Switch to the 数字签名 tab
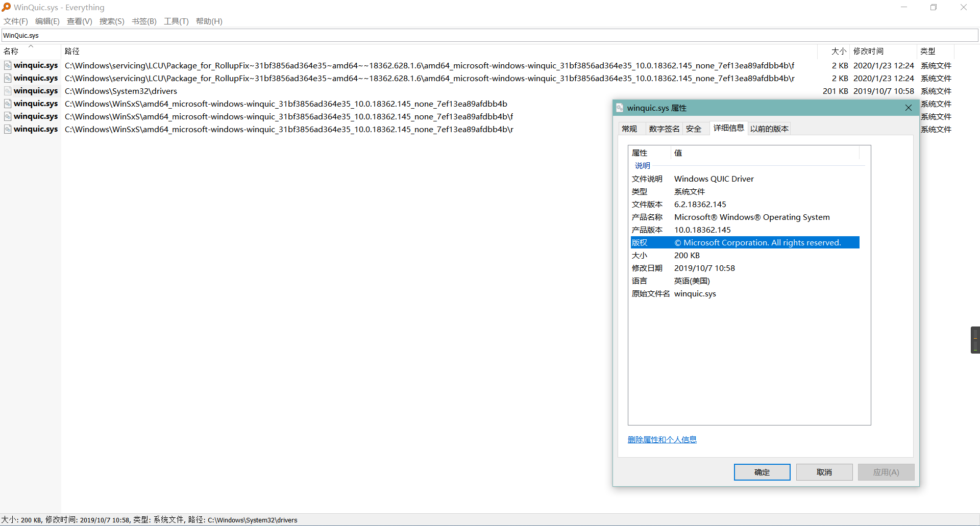This screenshot has height=526, width=980. 664,129
